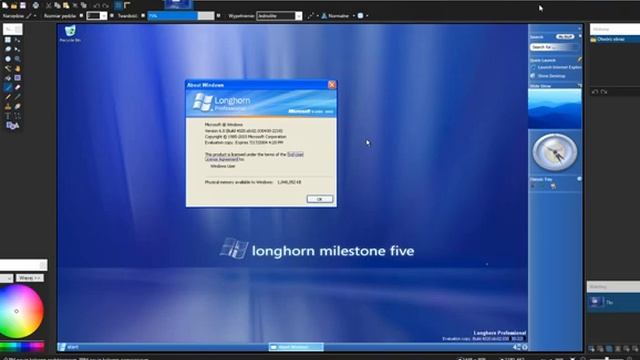Open the Wypełnienie Jednolite fill dropdown
Image resolution: width=640 pixels, height=360 pixels.
pos(279,16)
